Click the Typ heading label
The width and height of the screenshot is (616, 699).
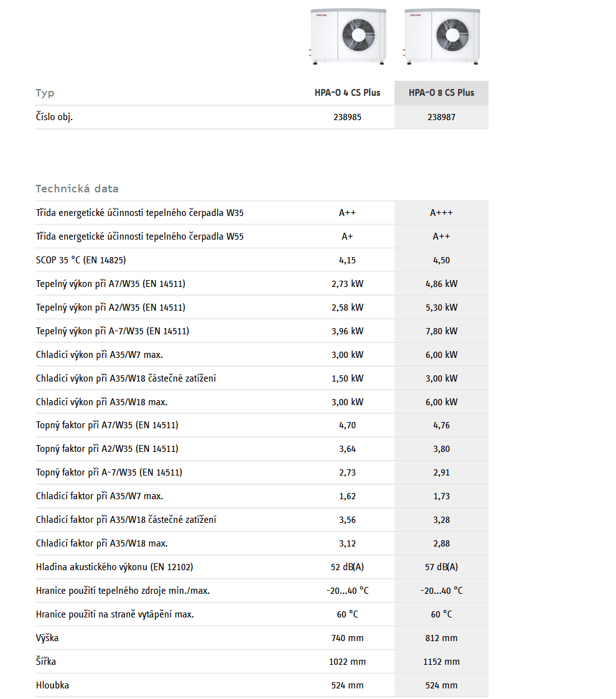45,93
